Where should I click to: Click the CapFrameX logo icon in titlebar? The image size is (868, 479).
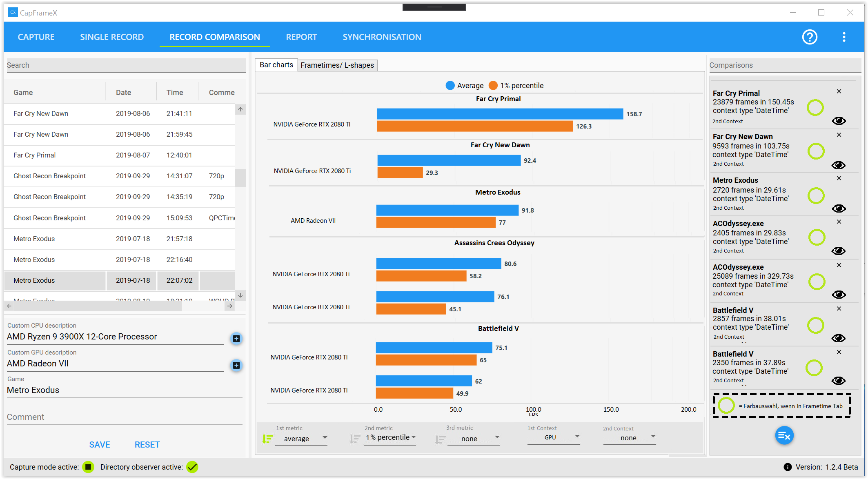pos(13,12)
